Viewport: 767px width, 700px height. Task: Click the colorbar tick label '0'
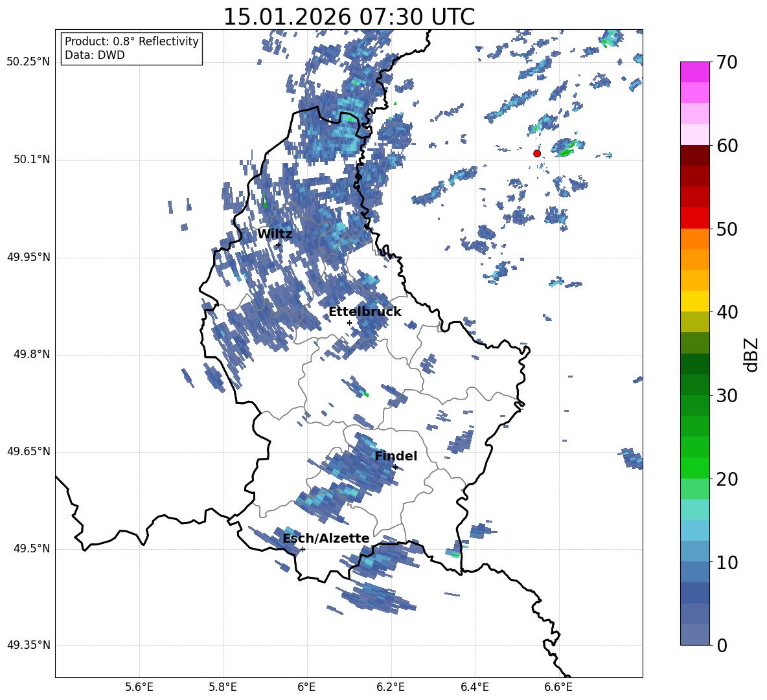click(x=722, y=645)
